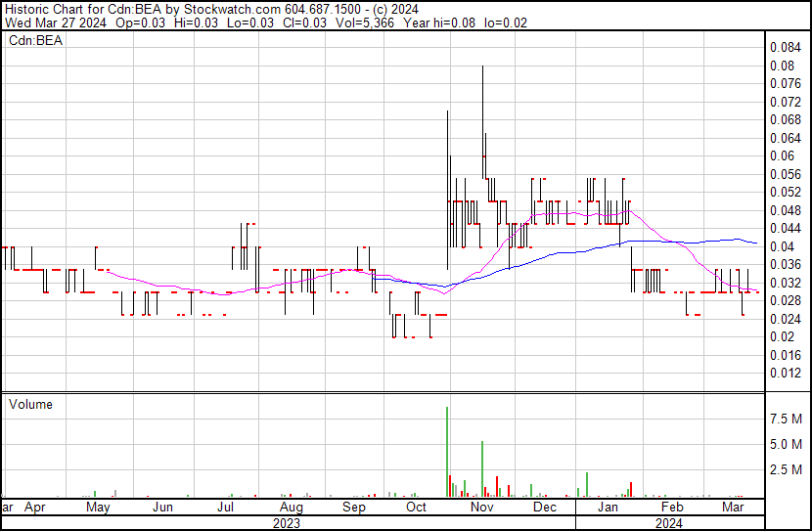Screen dimensions: 812x531
Task: Click the 0.024 price axis label
Action: point(785,319)
